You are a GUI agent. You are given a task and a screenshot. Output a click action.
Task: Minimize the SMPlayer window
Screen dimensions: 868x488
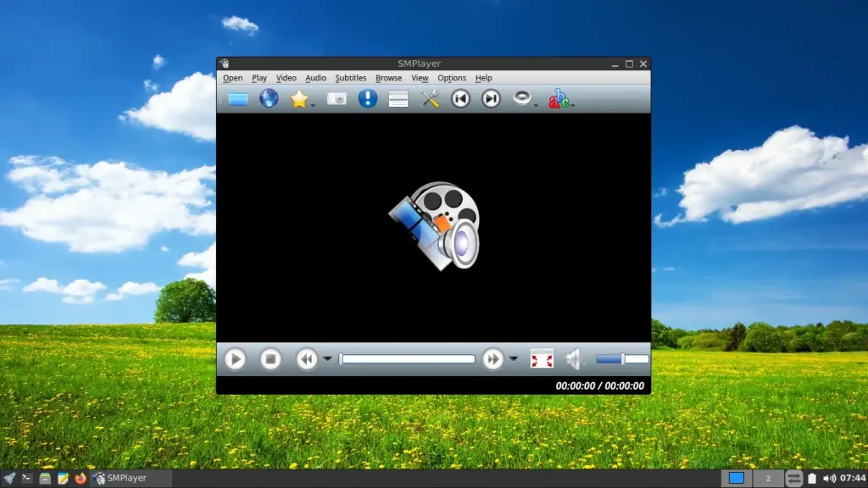pos(615,64)
